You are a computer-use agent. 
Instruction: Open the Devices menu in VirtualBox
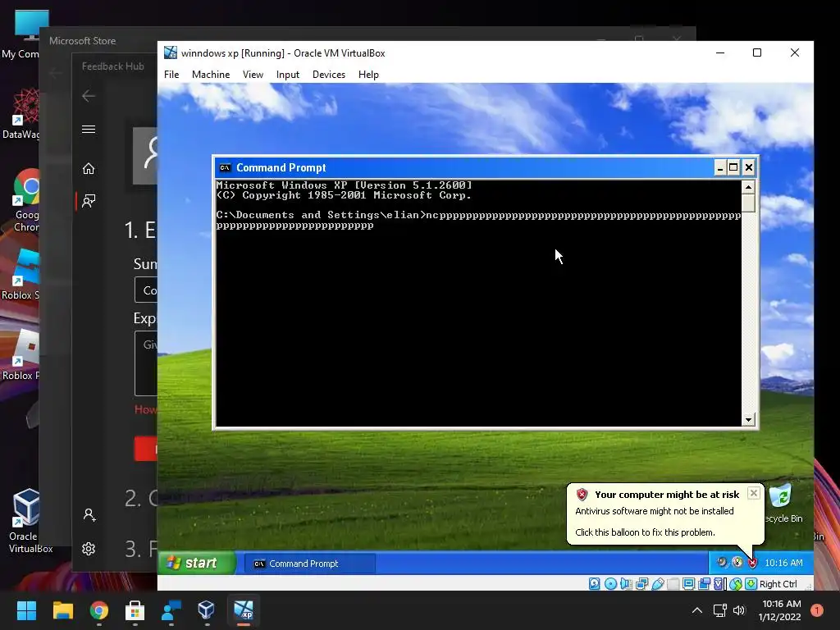pyautogui.click(x=329, y=75)
